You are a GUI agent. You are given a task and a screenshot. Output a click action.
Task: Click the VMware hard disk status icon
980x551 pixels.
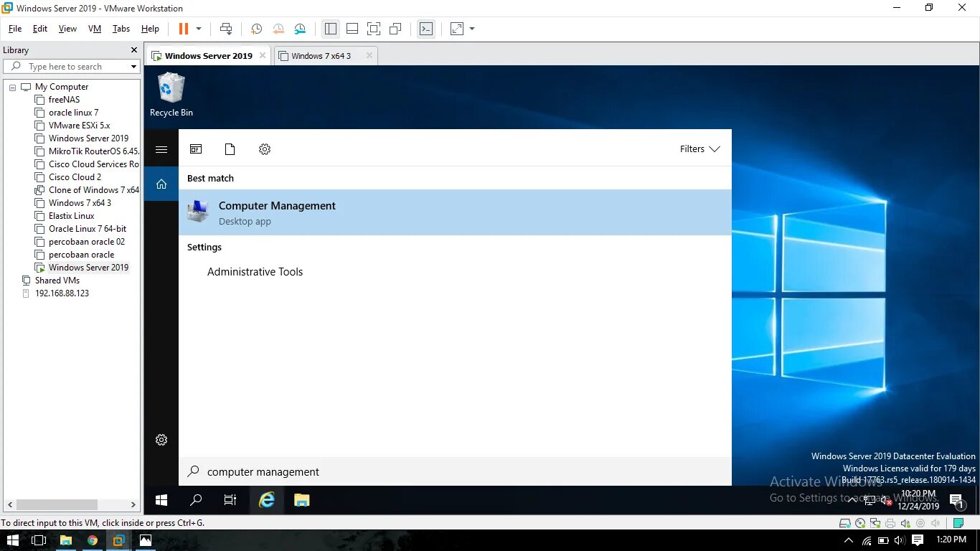[846, 523]
